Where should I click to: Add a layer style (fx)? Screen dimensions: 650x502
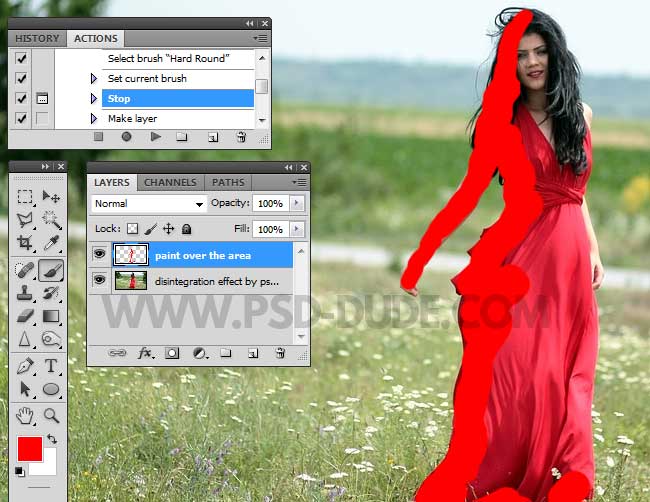tap(145, 353)
